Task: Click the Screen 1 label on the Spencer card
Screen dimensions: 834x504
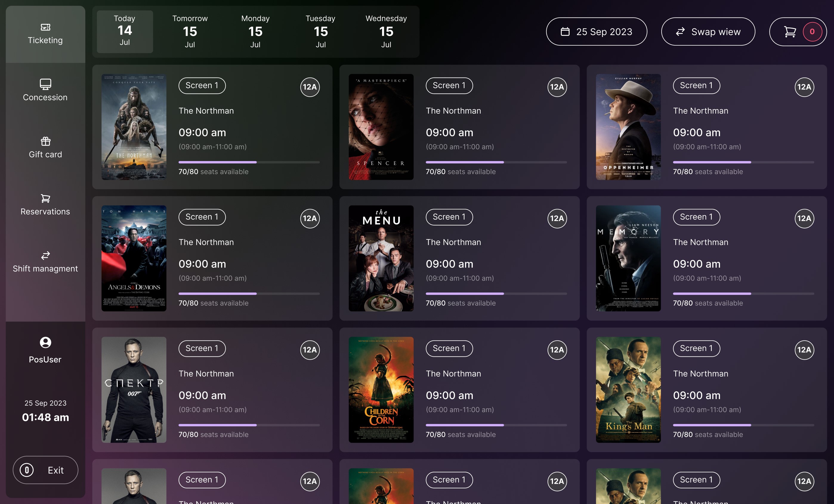Action: point(449,85)
